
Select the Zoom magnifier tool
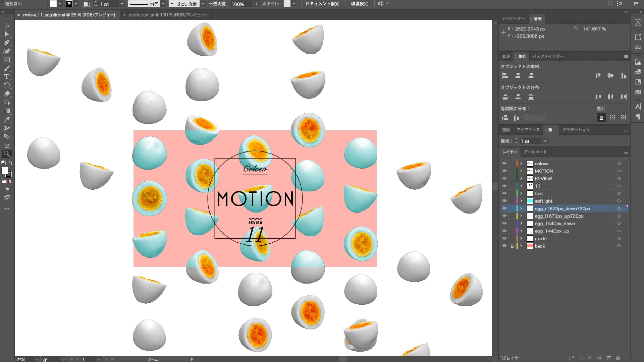[7, 154]
